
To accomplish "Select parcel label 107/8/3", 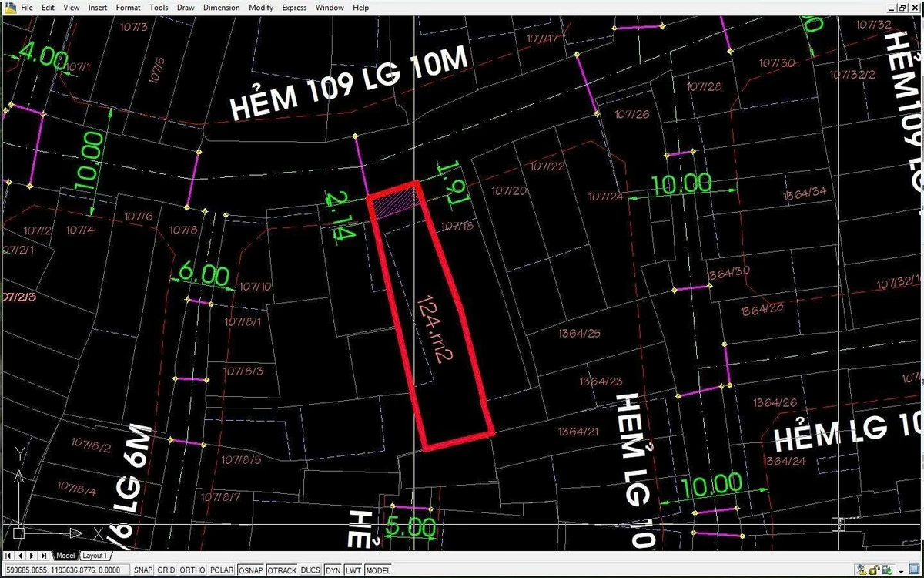I will (x=243, y=371).
